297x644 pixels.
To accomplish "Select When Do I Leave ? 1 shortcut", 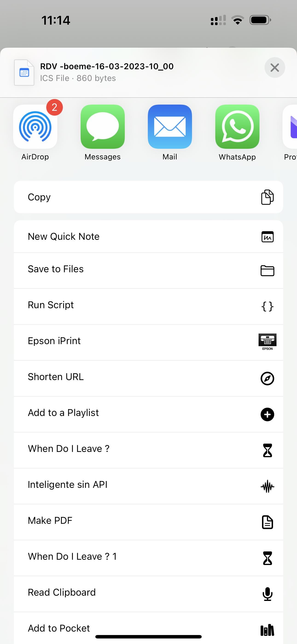I will pos(148,557).
